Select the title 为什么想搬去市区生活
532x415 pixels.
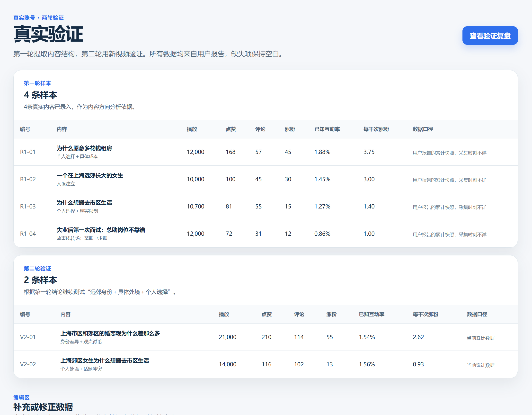84,203
